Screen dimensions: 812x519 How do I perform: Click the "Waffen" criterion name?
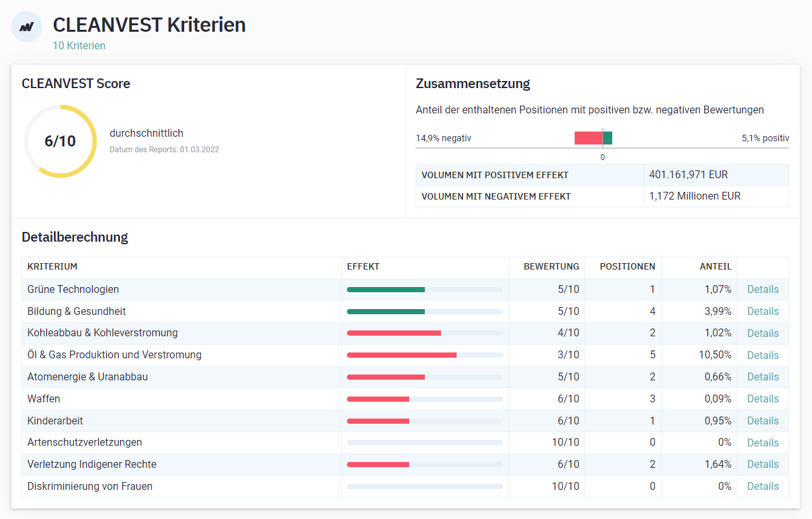click(43, 398)
